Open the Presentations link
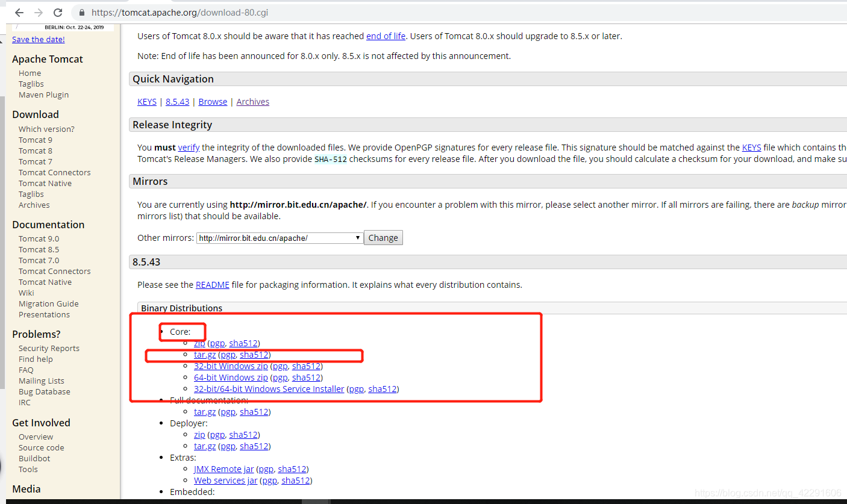 44,314
